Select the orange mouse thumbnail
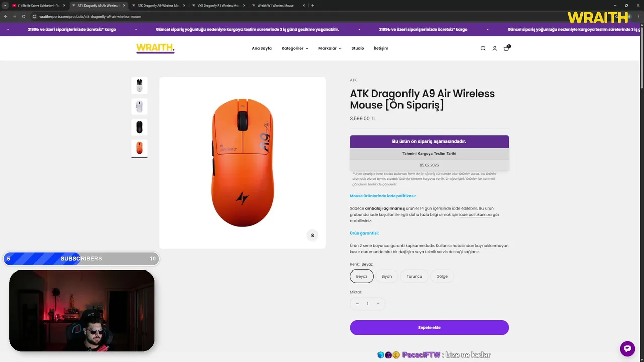Viewport: 644px width, 362px height. (x=139, y=148)
